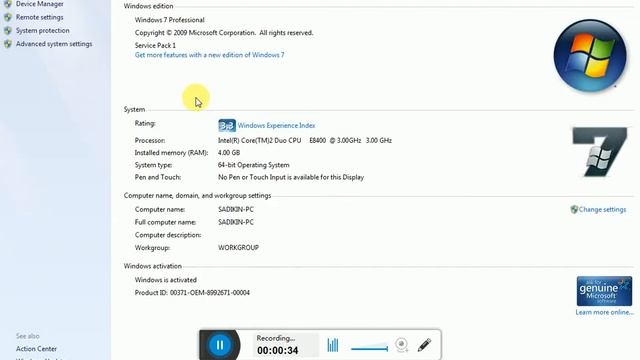Open Action Center under See also

36,349
